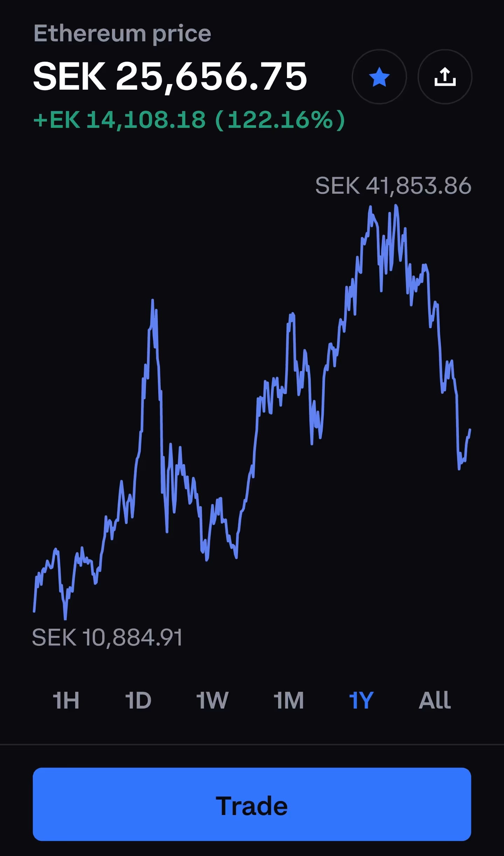Tap the highlighted 1Y range
504x856 pixels.
pyautogui.click(x=361, y=700)
